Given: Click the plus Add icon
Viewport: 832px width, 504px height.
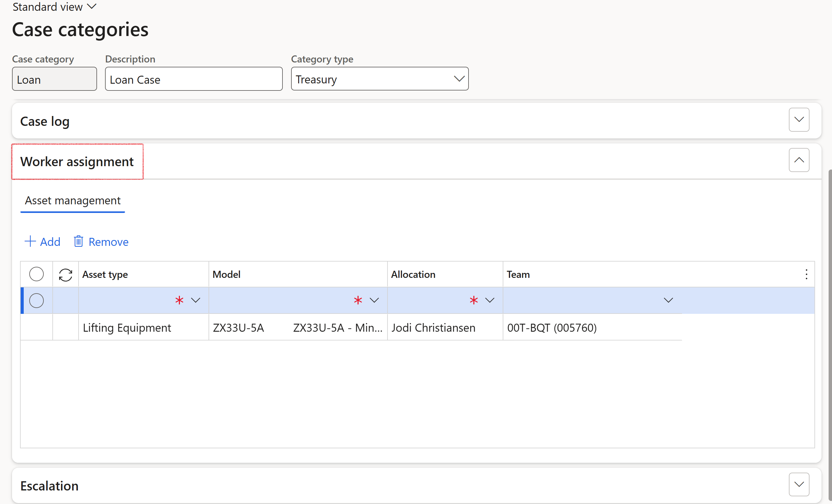Looking at the screenshot, I should 30,241.
